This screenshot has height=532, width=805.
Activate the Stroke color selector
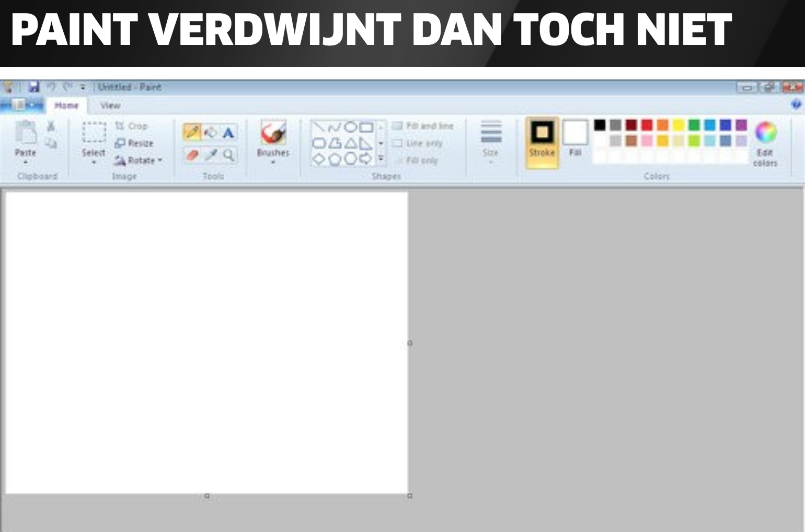tap(542, 142)
